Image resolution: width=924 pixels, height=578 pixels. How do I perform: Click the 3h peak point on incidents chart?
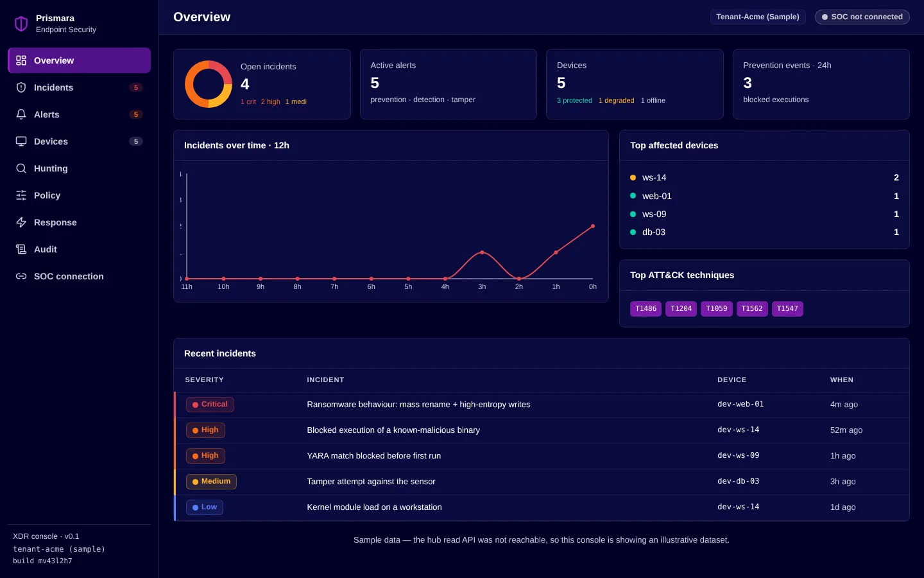(x=482, y=252)
